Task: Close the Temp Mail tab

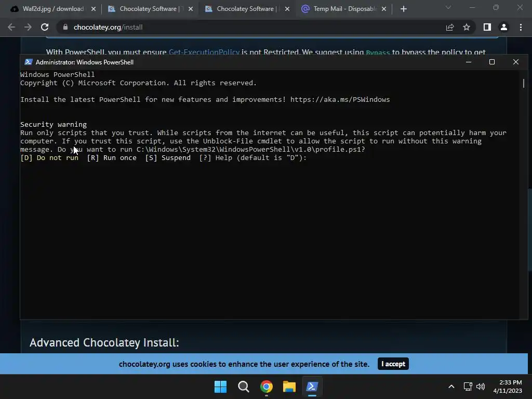Action: click(x=384, y=9)
